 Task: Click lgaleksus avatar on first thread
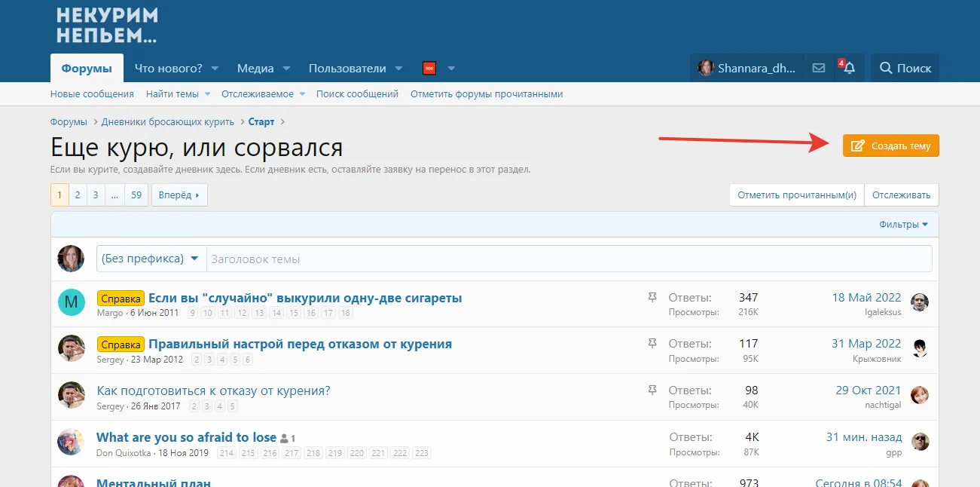click(919, 303)
